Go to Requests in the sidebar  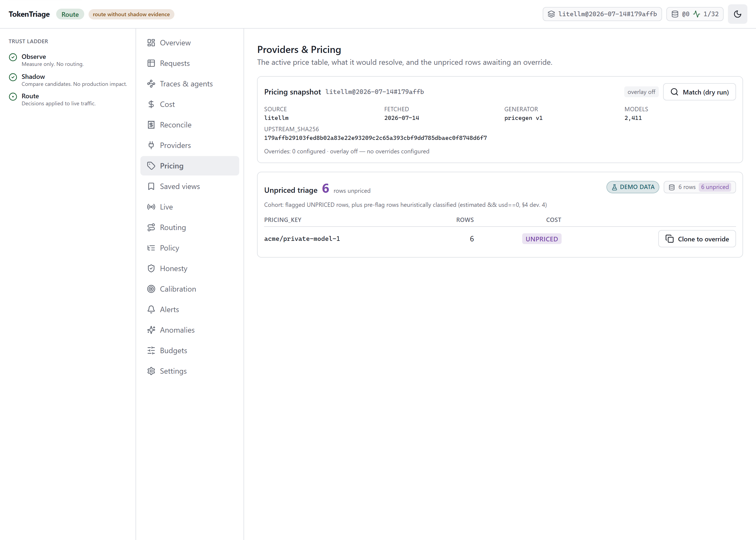coord(190,63)
